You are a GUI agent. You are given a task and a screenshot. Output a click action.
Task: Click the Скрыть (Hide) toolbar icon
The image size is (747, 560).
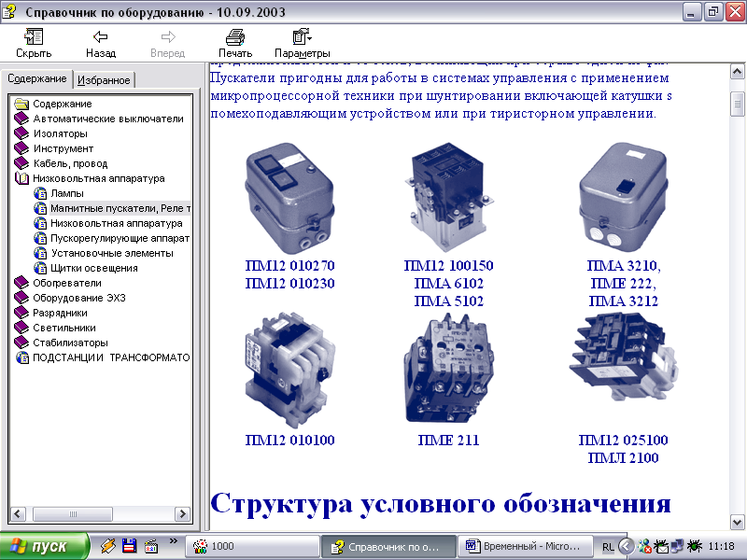coord(34,36)
